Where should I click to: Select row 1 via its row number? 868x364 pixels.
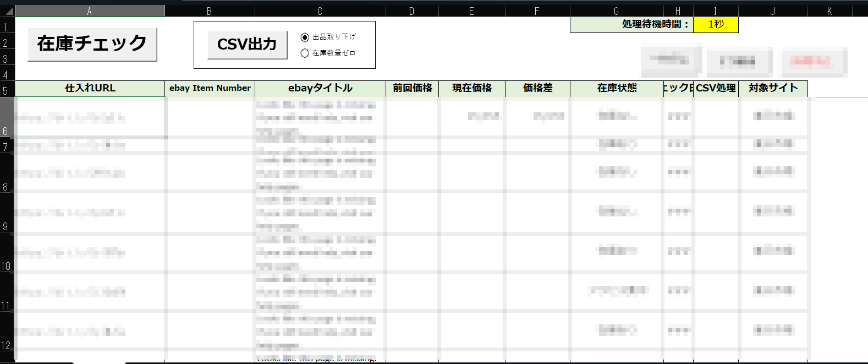(6, 26)
